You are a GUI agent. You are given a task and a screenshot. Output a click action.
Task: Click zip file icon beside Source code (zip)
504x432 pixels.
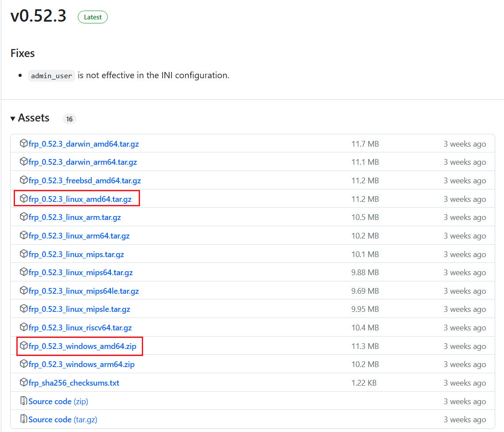[x=24, y=401]
